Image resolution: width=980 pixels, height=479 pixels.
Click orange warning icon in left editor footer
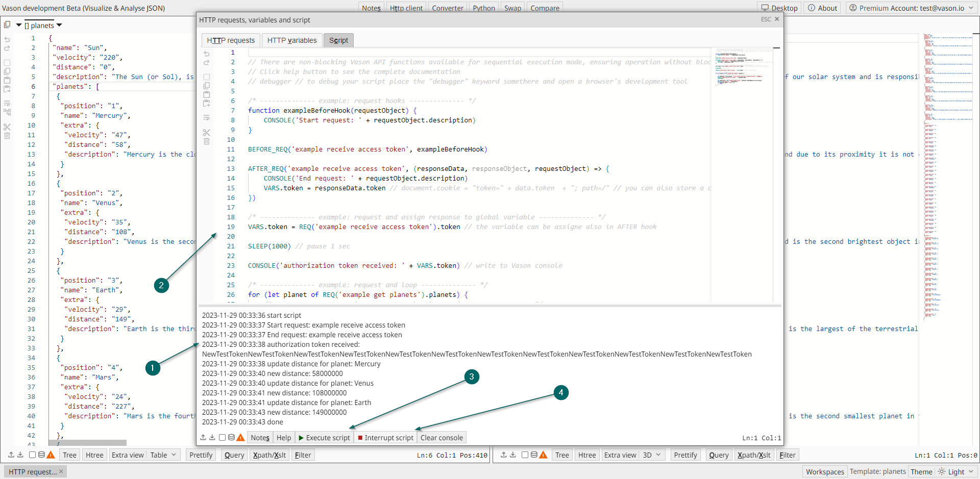(x=51, y=455)
